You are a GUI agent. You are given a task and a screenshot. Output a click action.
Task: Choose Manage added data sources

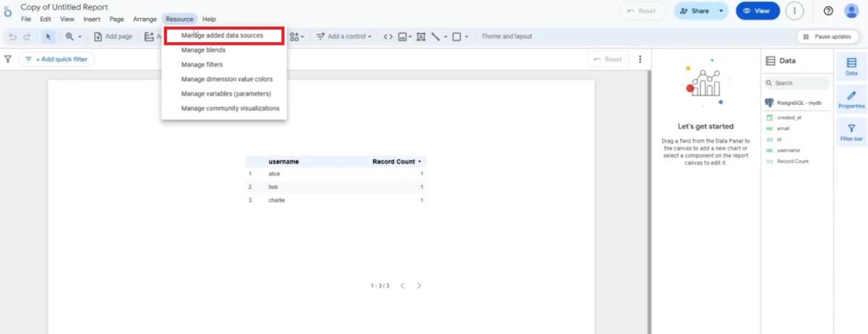tap(222, 35)
